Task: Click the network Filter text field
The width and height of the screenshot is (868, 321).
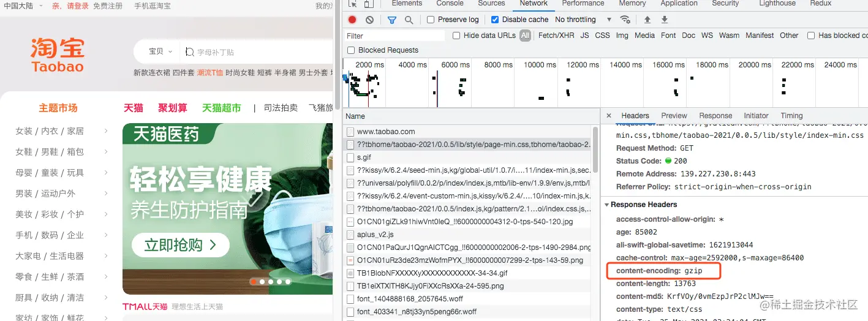Action: point(395,36)
